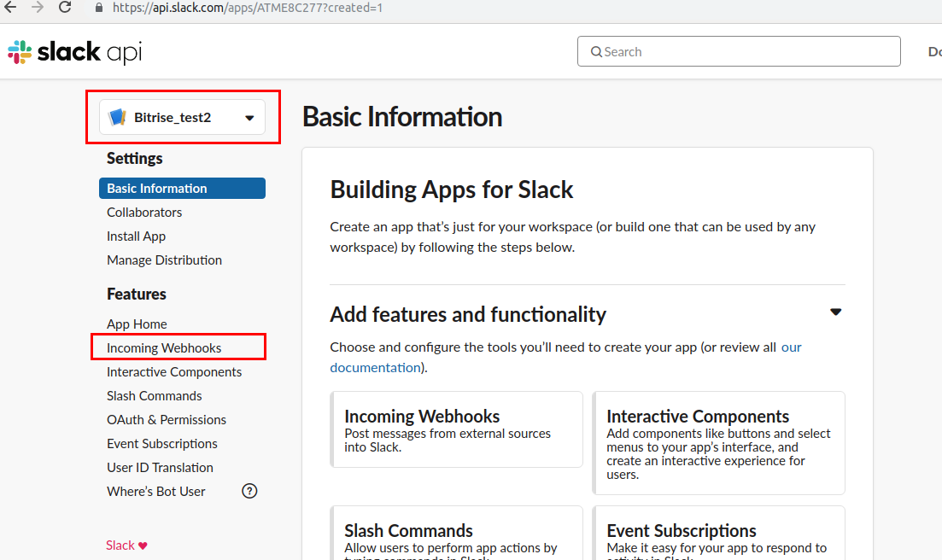Open Manage Distribution settings

[164, 260]
